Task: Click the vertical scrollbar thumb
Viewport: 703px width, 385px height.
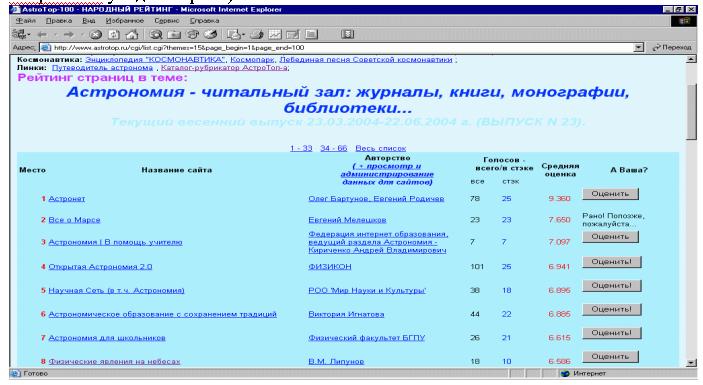Action: tap(691, 111)
